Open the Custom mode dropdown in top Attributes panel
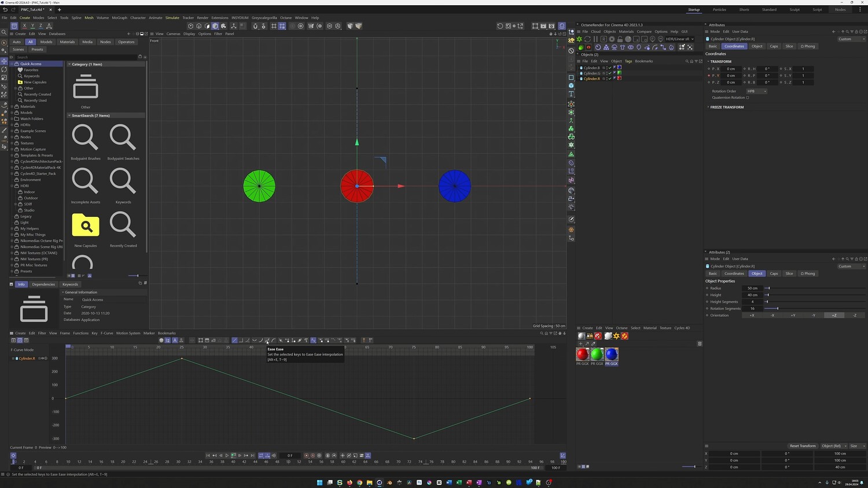868x488 pixels. [851, 39]
